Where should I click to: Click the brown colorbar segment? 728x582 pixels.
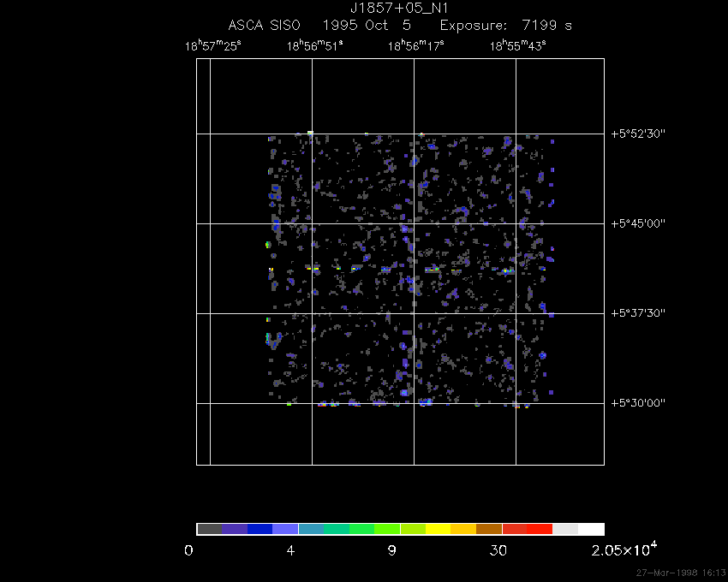pos(489,529)
